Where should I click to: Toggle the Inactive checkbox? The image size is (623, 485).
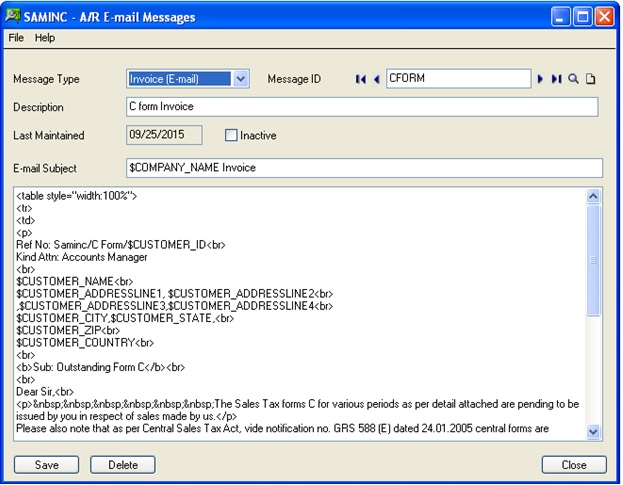pos(231,135)
